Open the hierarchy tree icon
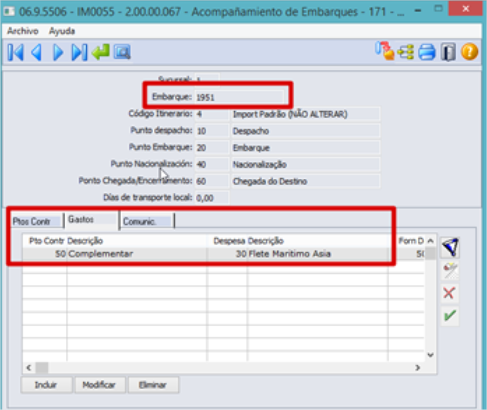The image size is (487, 410). [x=406, y=52]
